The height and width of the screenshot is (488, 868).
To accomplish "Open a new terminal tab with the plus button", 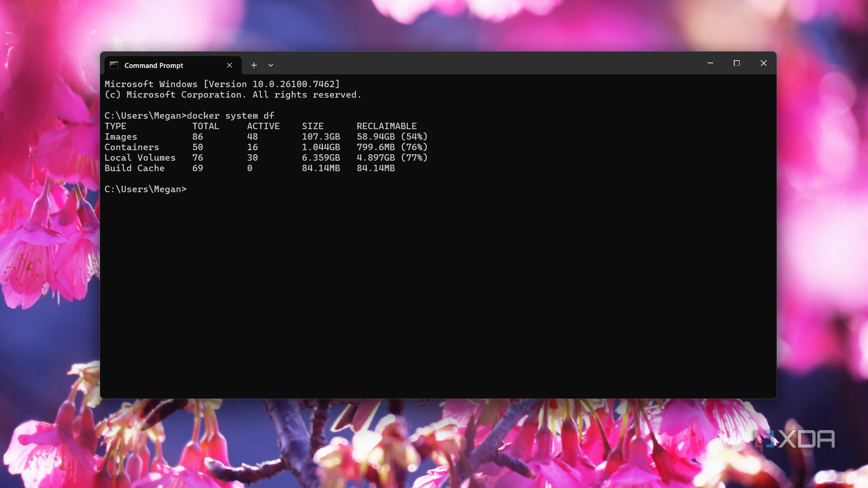I will tap(254, 65).
